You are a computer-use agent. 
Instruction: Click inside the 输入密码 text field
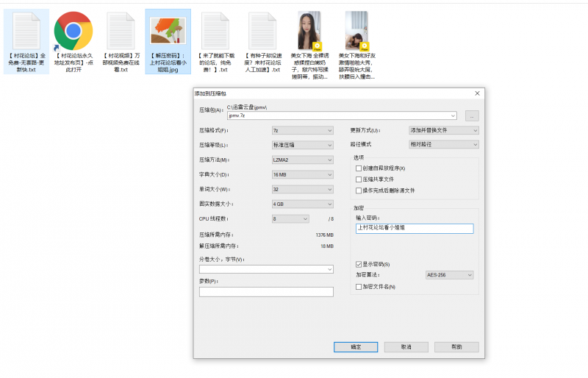[413, 229]
